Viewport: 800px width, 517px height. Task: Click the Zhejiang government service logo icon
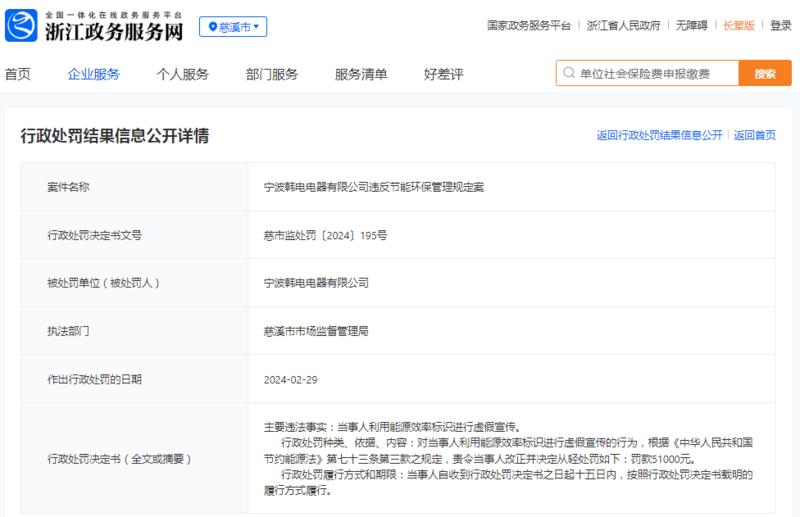(x=21, y=26)
